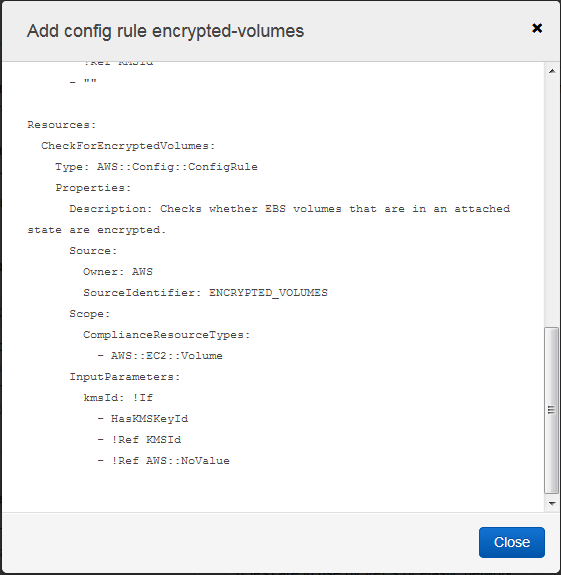Viewport: 561px width, 575px height.
Task: Click the scrollbar up arrow
Action: coord(552,71)
